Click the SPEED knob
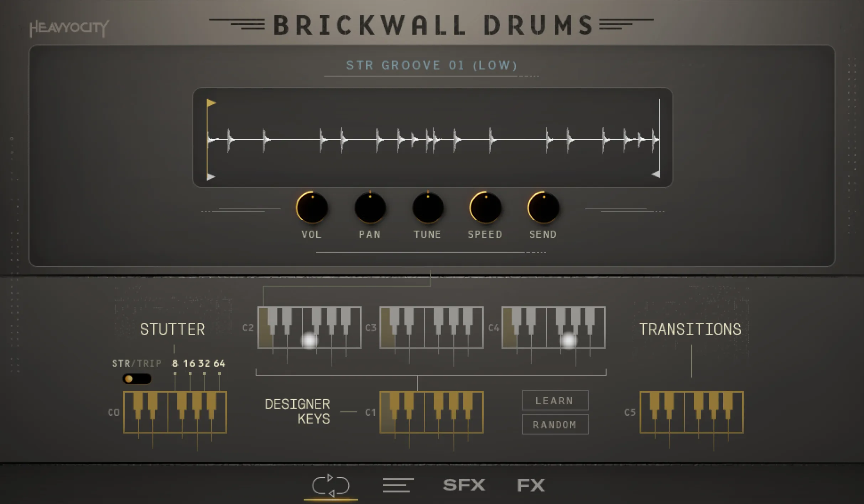Image resolution: width=864 pixels, height=504 pixels. coord(485,208)
